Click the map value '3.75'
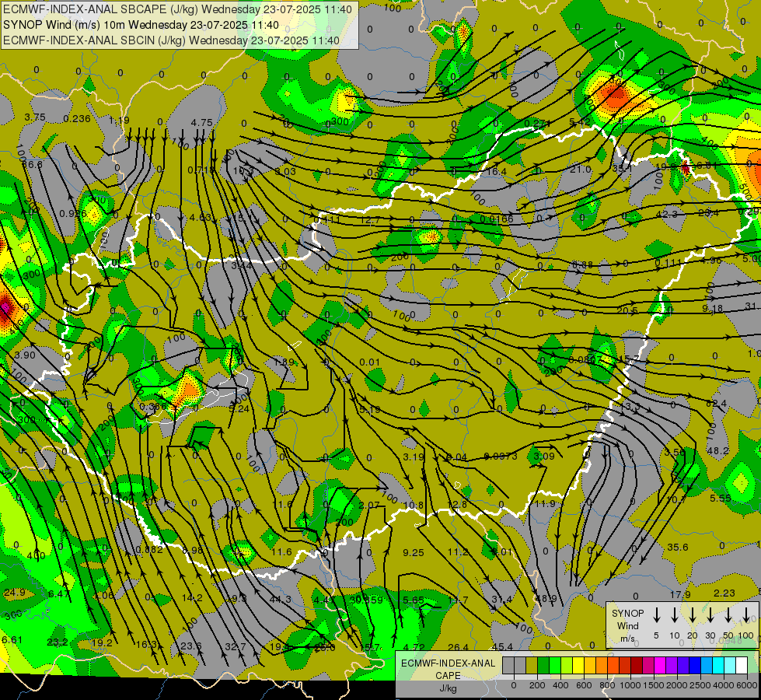Viewport: 761px width, 700px height. tap(35, 117)
